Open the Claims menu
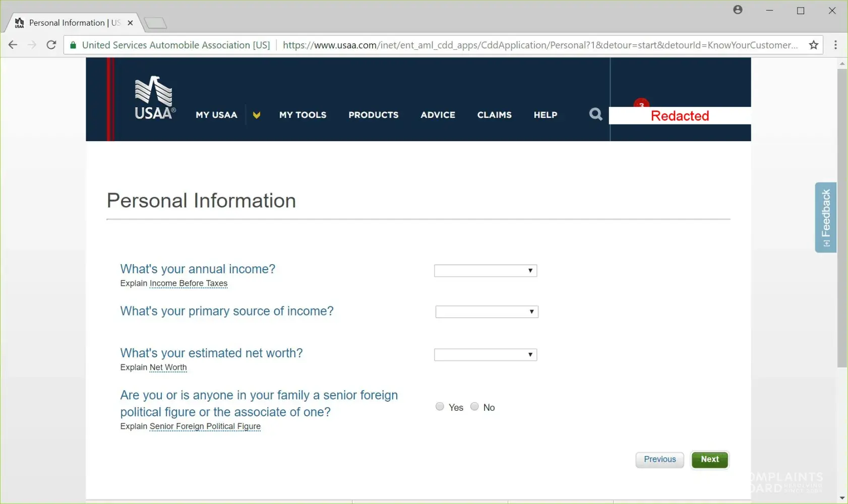Viewport: 848px width, 504px height. click(x=495, y=115)
